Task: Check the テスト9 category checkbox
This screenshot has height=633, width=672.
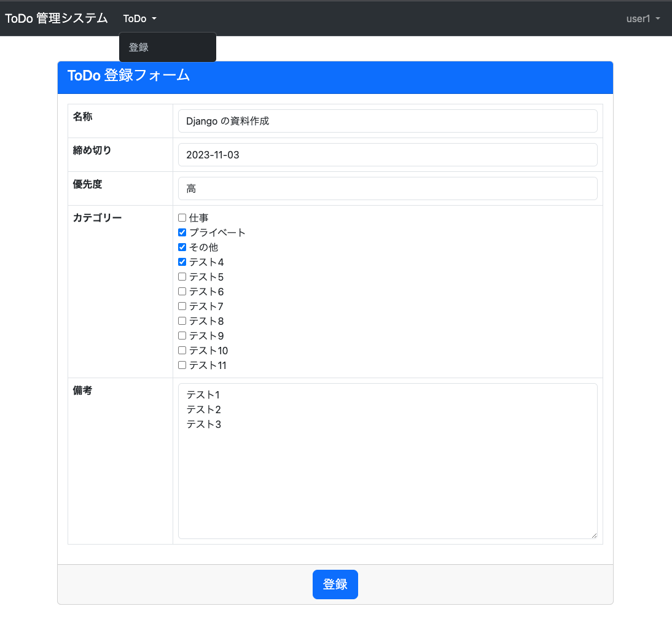Action: (182, 335)
